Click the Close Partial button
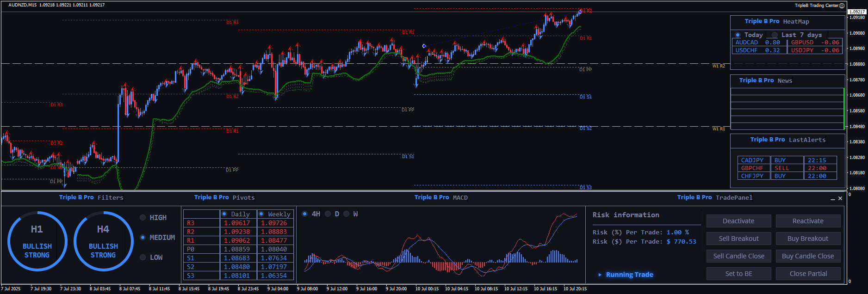868x294 pixels. (808, 274)
